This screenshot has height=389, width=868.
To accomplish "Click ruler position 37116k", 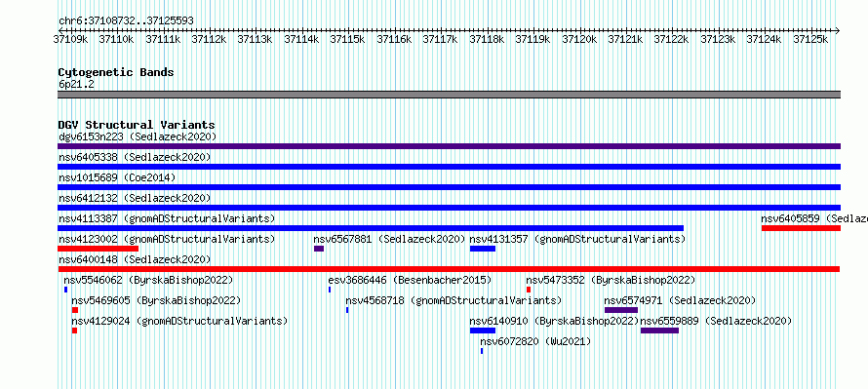I will click(394, 39).
